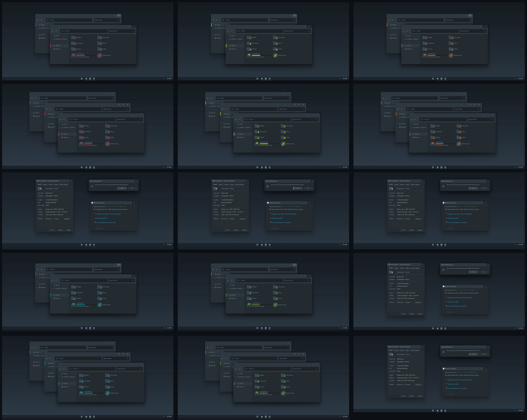Expand This PC chevron in This PC window, yellow two-window preview
This screenshot has width=527, height=420.
tap(228, 46)
